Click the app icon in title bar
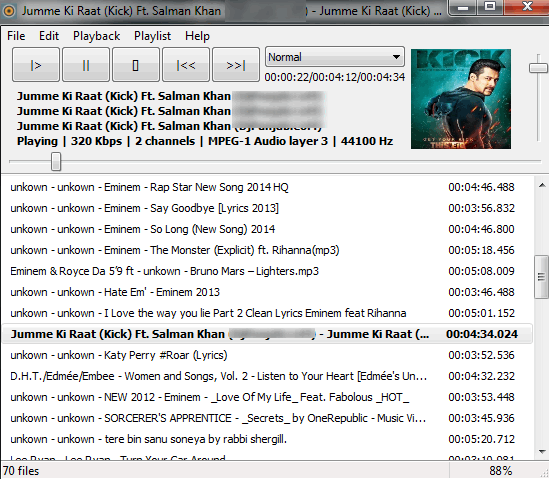 point(9,11)
